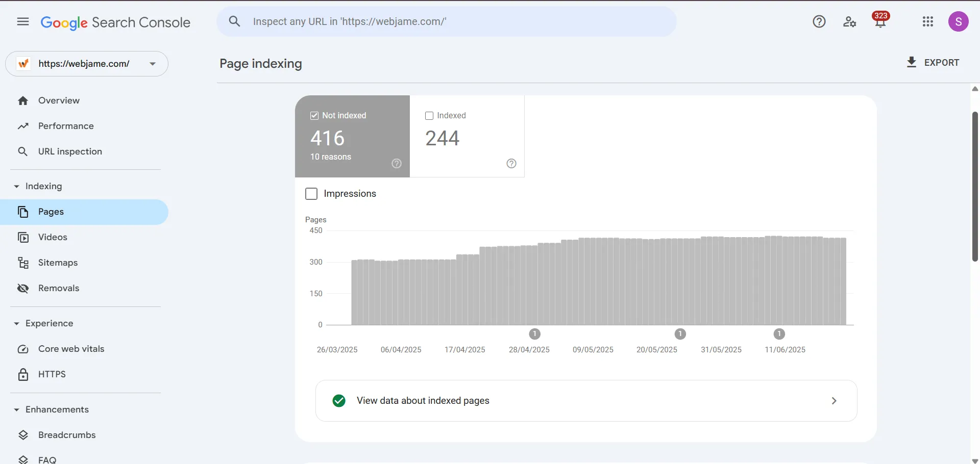
Task: Open the Google apps grid
Action: [928, 21]
